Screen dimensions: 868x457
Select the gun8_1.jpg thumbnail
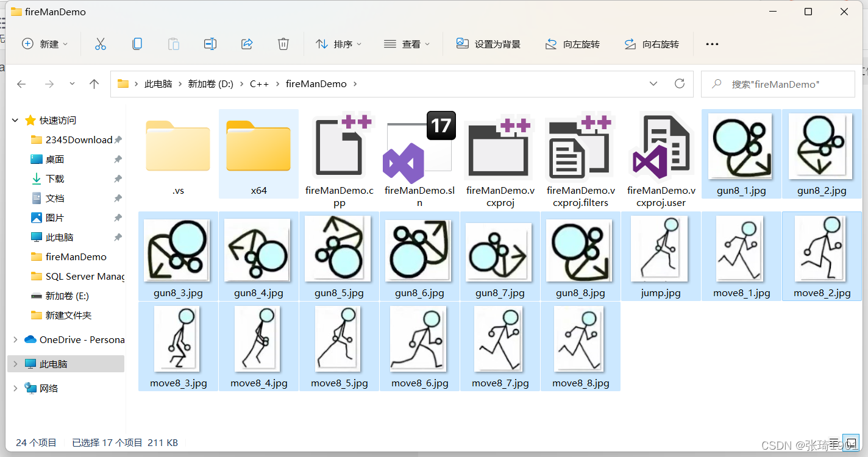[x=741, y=146]
